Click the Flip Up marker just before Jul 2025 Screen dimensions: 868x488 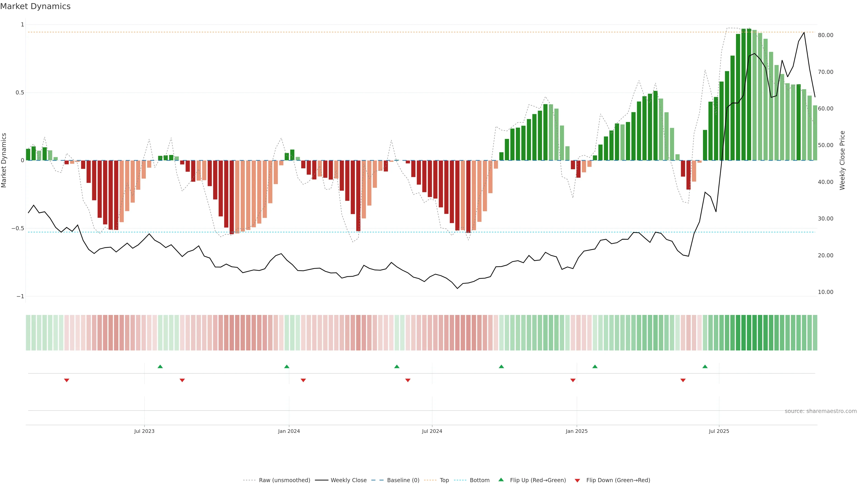pyautogui.click(x=705, y=366)
